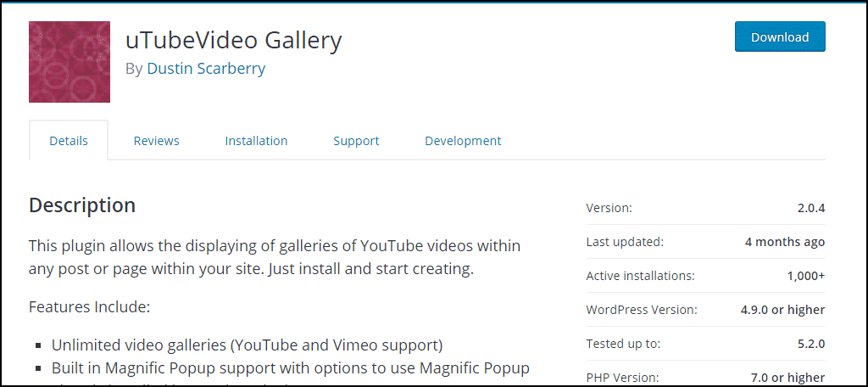Click the uTubeVideo Gallery plugin icon

coord(70,62)
